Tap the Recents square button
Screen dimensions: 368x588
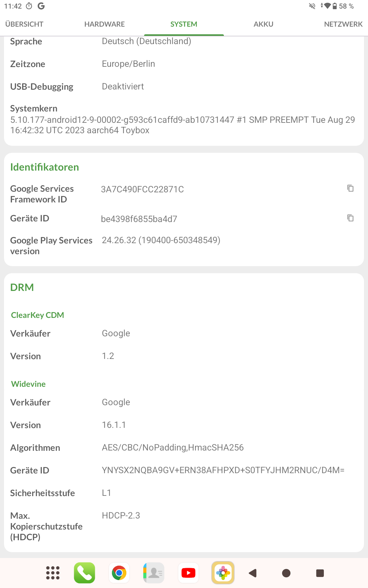[x=320, y=573]
